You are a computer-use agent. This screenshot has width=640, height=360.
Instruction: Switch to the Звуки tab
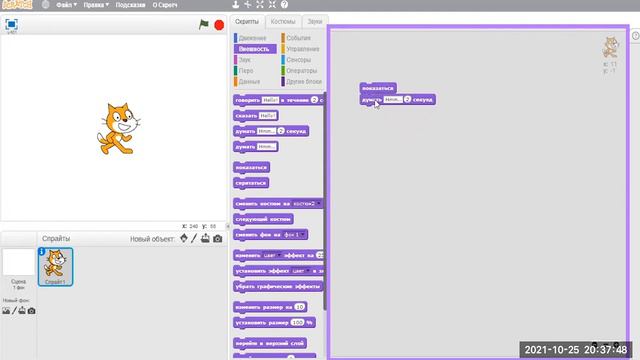pos(315,22)
